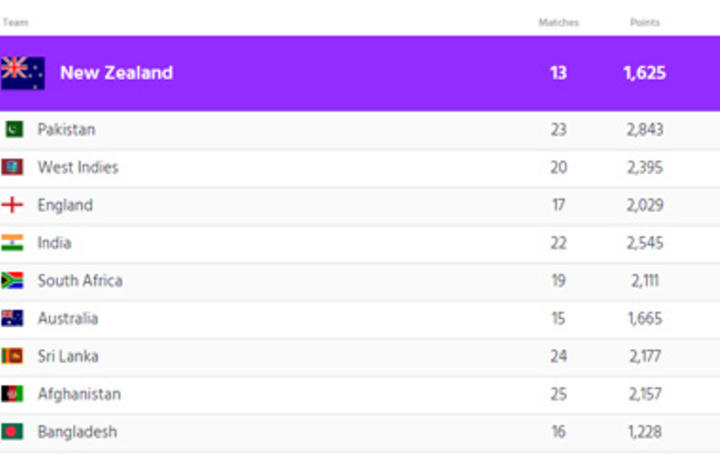Viewport: 720px width, 461px height.
Task: Click the Bangladesh flag icon
Action: coord(13,432)
